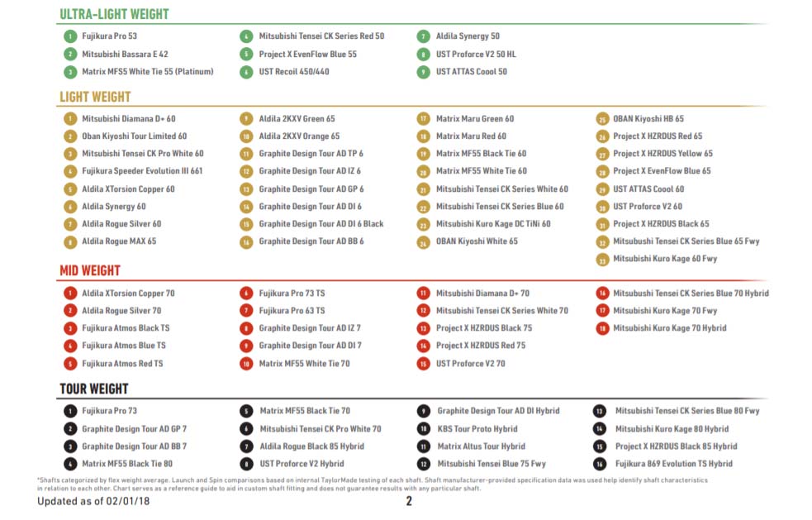Pick the green badge beside Aldila Synergy 50
Image resolution: width=812 pixels, height=520 pixels.
[424, 36]
